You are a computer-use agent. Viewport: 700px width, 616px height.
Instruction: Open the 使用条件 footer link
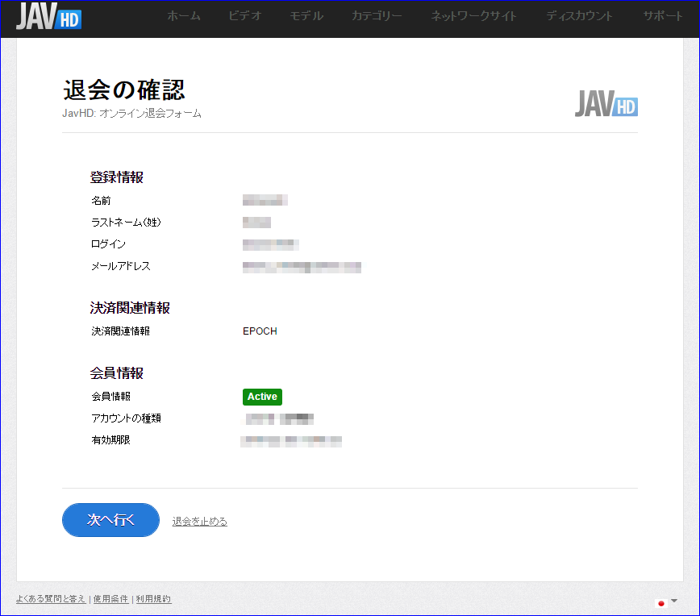tap(110, 599)
